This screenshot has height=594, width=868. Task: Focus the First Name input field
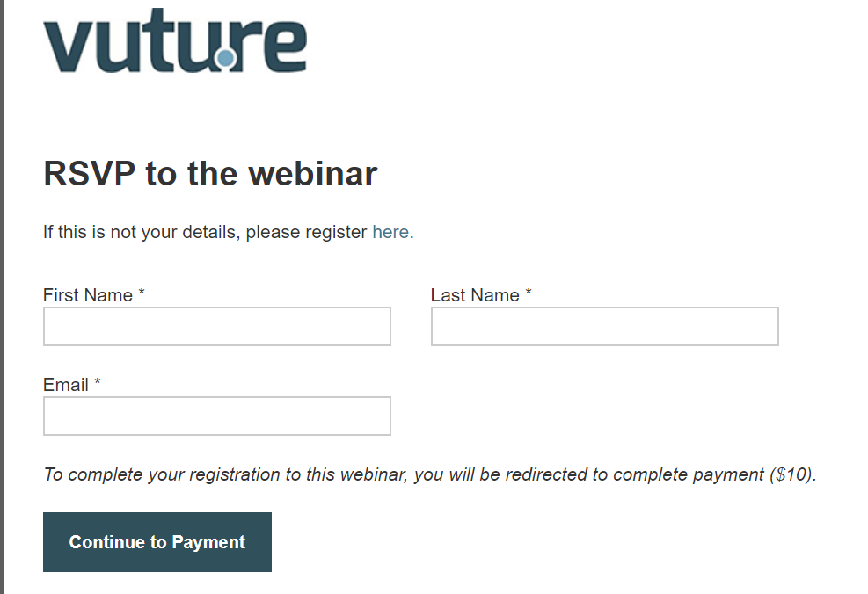coord(217,326)
